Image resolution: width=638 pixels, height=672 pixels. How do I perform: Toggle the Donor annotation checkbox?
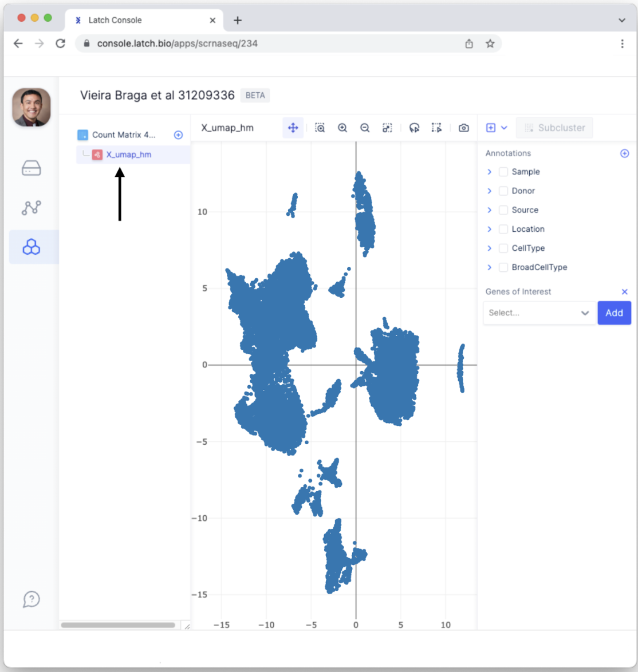(503, 191)
